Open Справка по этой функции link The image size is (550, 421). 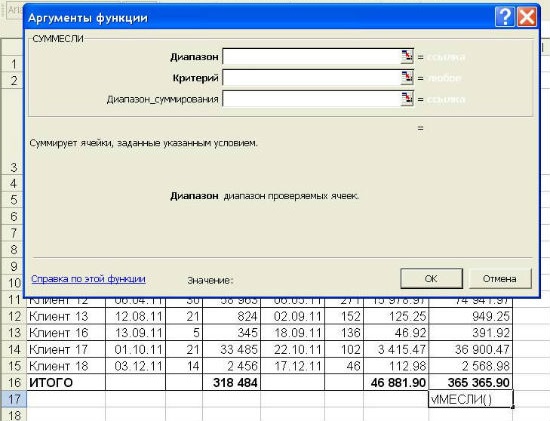[x=88, y=279]
